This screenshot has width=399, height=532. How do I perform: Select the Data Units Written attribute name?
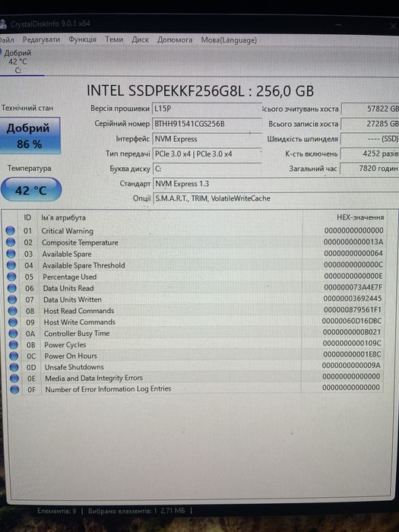click(72, 299)
